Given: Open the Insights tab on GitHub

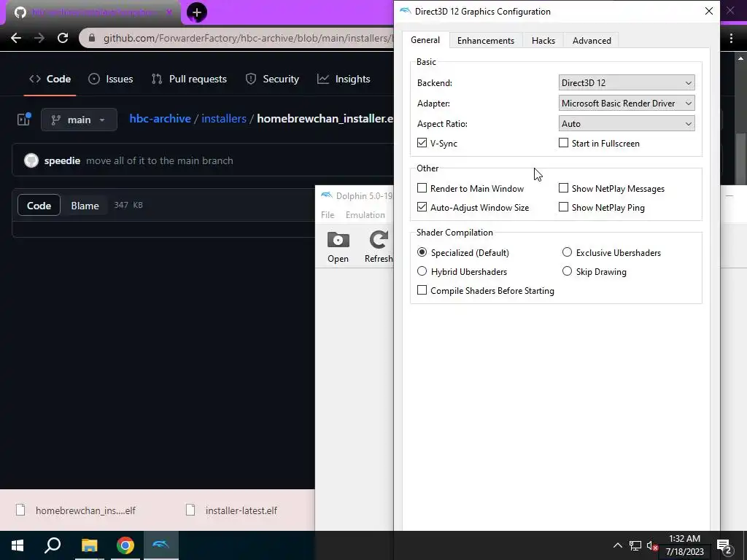Looking at the screenshot, I should tap(344, 79).
